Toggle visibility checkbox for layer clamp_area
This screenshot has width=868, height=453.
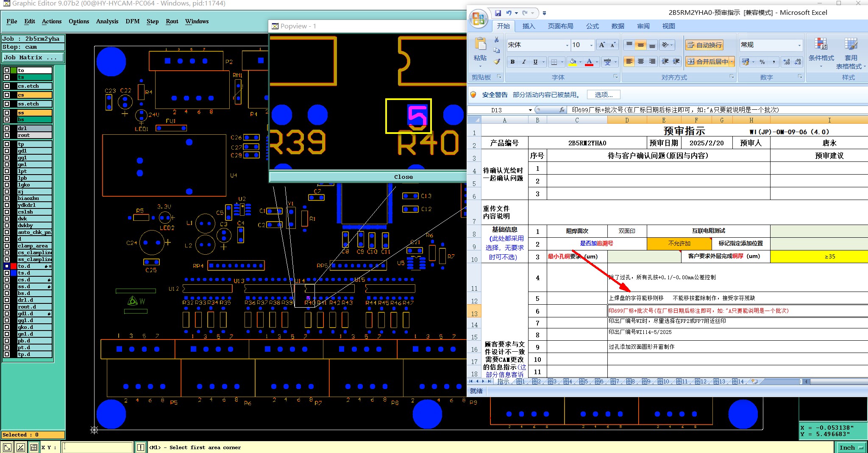point(7,246)
